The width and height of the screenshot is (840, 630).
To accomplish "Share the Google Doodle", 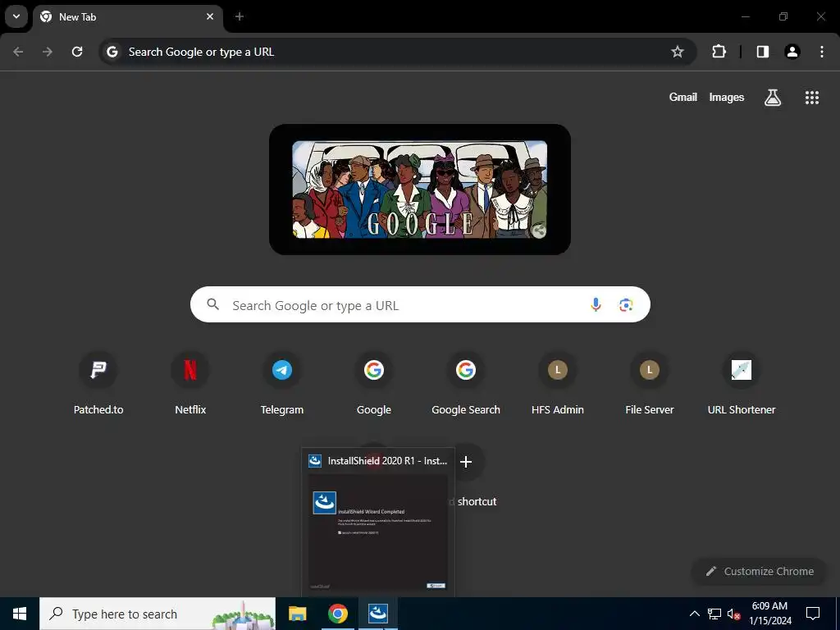I will click(x=539, y=231).
